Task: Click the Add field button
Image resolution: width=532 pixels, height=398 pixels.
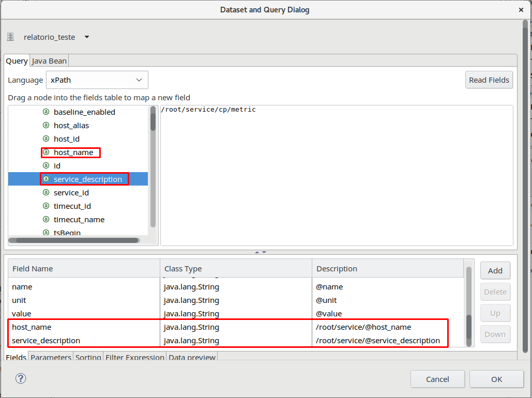Action: click(495, 270)
